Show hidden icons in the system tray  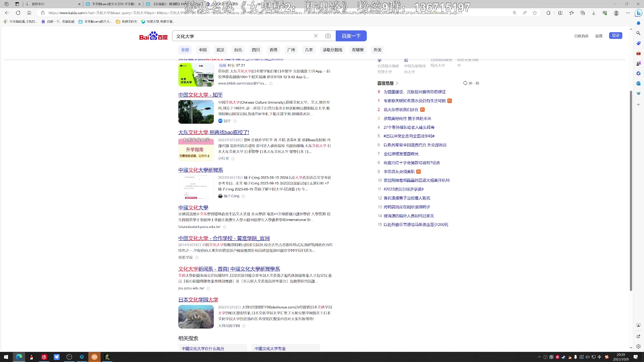[x=539, y=357]
